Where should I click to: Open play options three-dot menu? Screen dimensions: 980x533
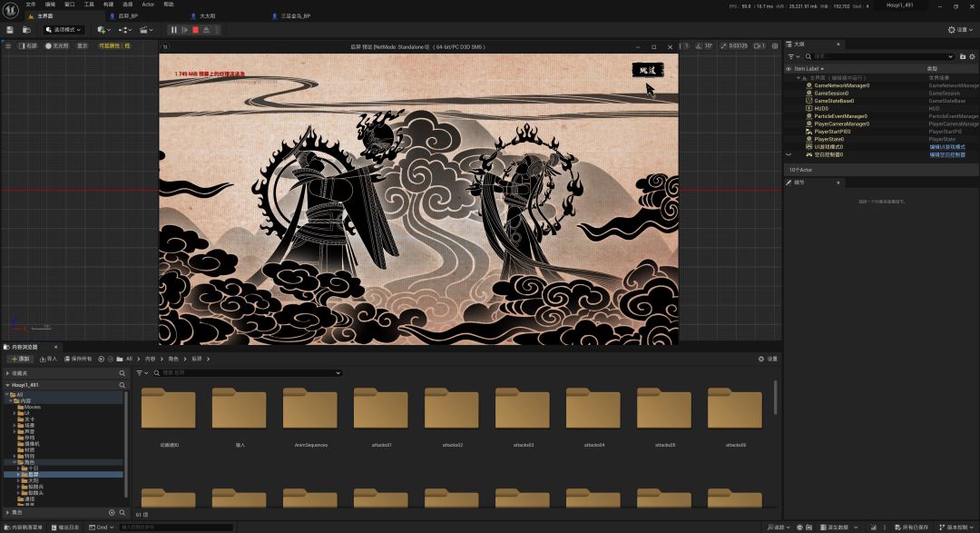(x=217, y=29)
